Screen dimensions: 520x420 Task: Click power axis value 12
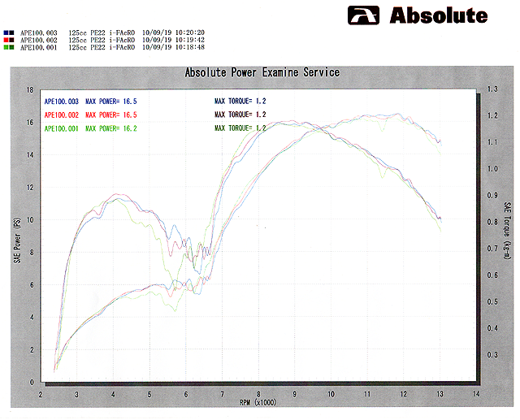(x=30, y=188)
